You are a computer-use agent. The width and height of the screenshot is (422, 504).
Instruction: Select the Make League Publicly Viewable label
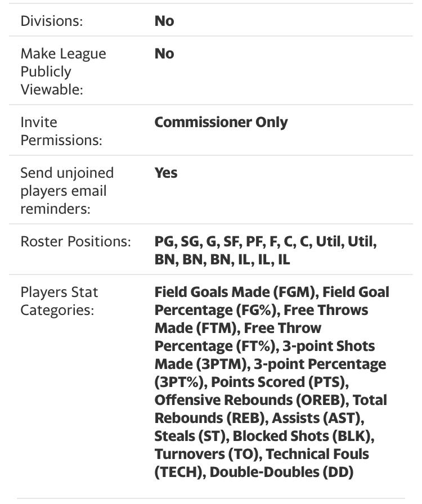coord(63,71)
